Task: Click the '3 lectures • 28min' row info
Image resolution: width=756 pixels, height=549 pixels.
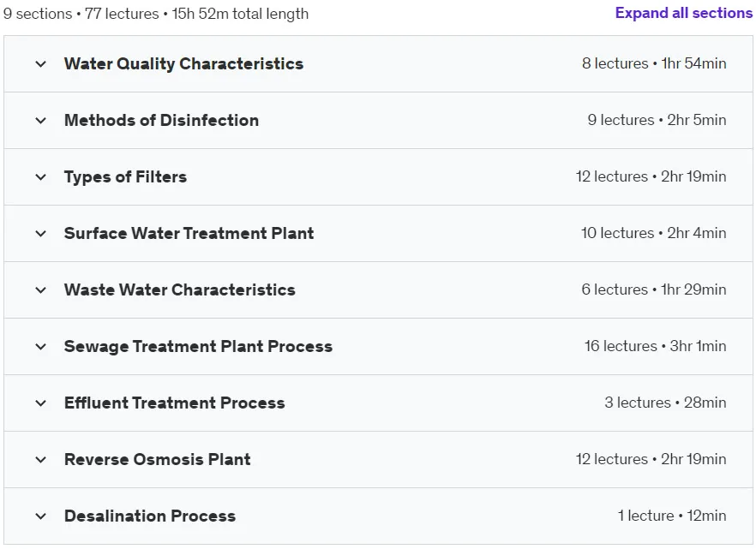Action: click(665, 403)
